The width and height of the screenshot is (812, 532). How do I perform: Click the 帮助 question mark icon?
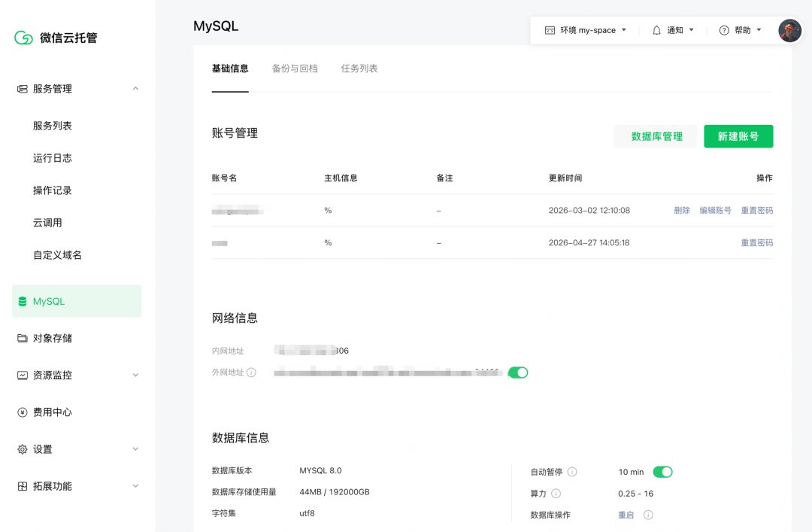pyautogui.click(x=724, y=30)
